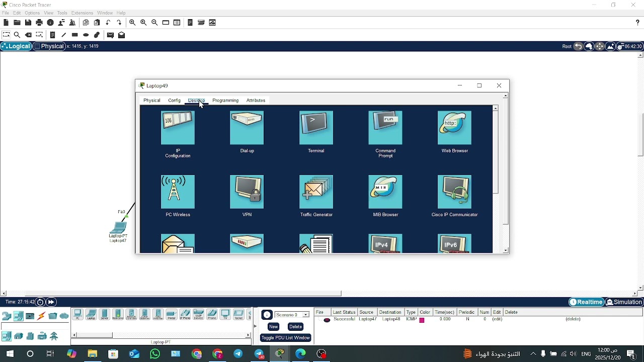The height and width of the screenshot is (362, 644).
Task: Open the MIB Browser app
Action: pyautogui.click(x=385, y=192)
